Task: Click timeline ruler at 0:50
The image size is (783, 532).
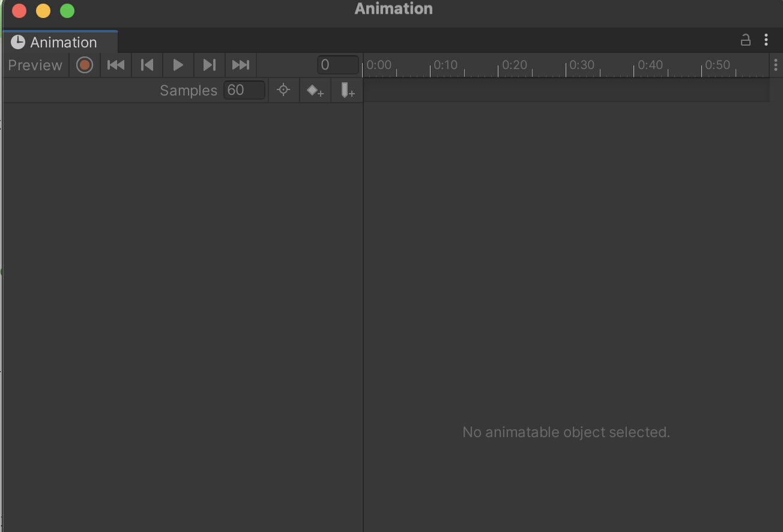Action: pos(718,65)
